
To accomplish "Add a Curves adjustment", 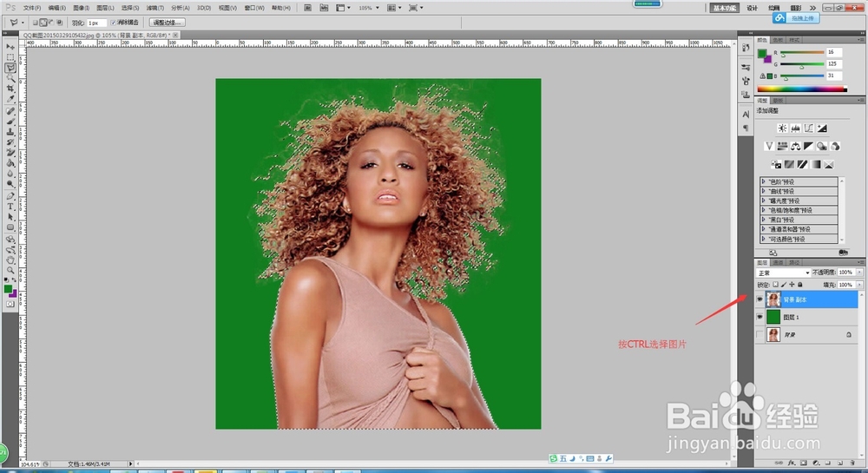I will 809,128.
